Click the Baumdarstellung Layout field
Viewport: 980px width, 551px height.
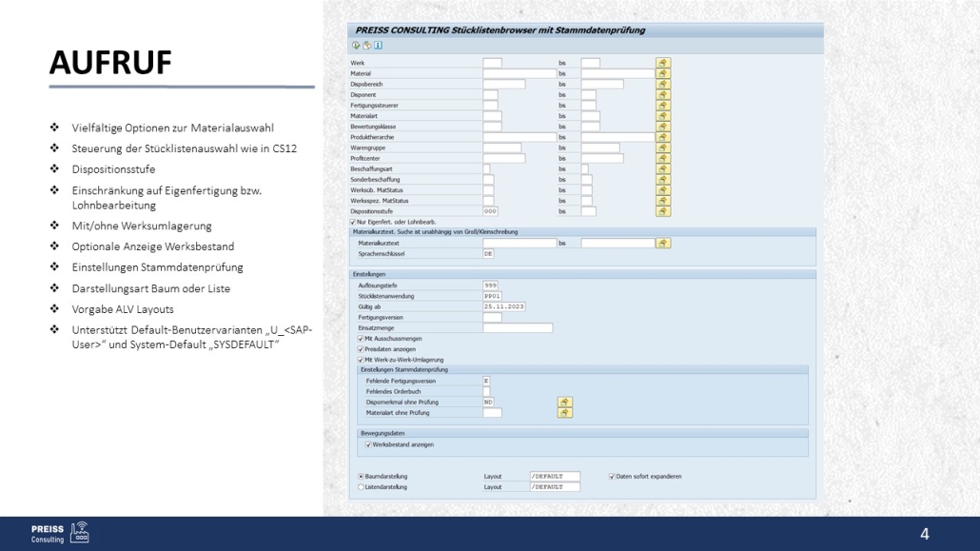[x=554, y=476]
